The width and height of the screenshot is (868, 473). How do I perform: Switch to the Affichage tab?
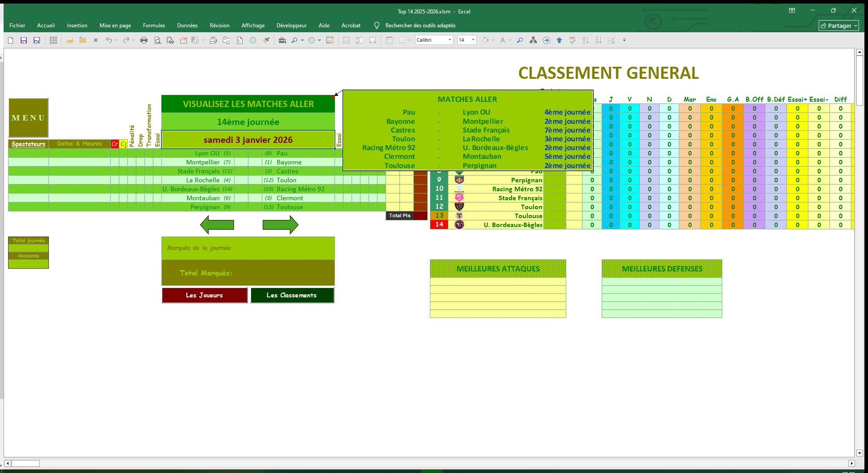pyautogui.click(x=253, y=26)
